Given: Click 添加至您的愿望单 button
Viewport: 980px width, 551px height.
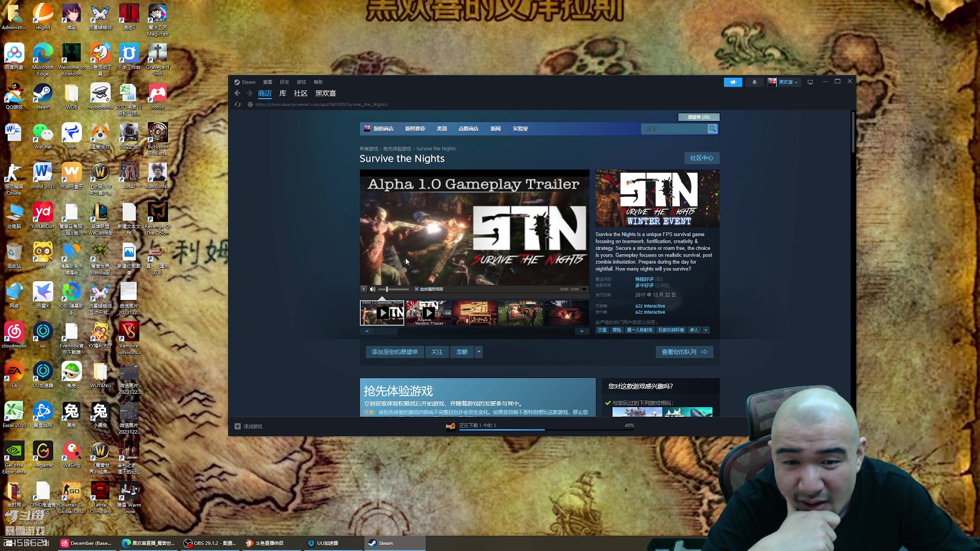Looking at the screenshot, I should pyautogui.click(x=395, y=352).
